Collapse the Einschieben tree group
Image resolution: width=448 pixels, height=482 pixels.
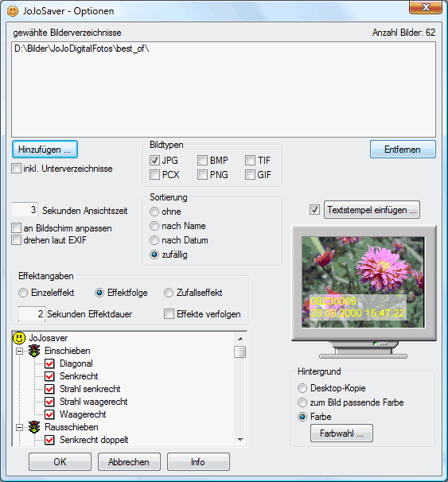pyautogui.click(x=19, y=351)
